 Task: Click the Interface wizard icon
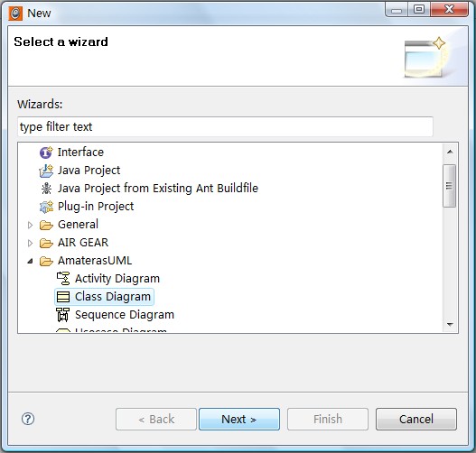click(x=46, y=153)
